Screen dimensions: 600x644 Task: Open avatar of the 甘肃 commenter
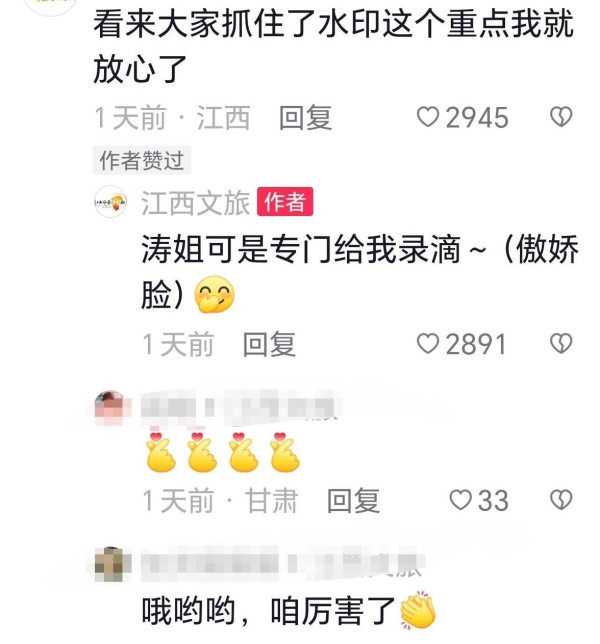click(x=109, y=407)
